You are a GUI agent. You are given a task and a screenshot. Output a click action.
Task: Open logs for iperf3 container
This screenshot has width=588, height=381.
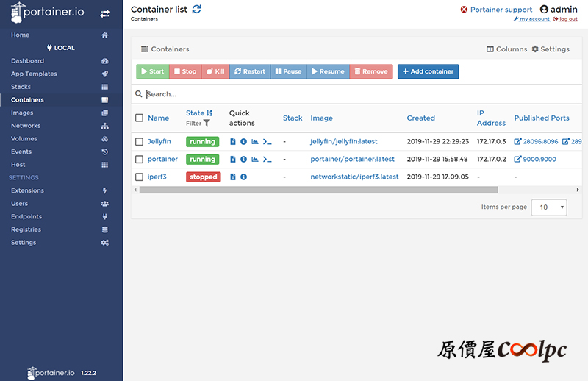[233, 177]
